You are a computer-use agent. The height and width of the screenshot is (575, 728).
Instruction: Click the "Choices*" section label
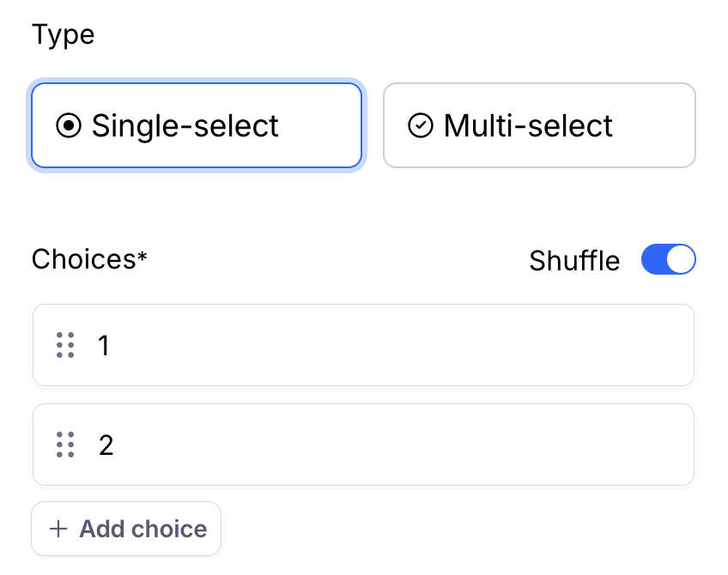coord(89,259)
